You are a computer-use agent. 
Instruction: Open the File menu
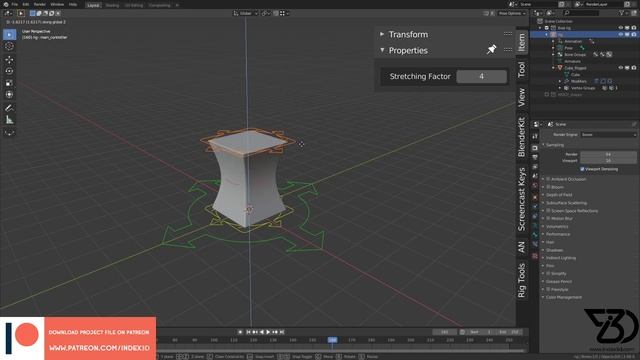(x=15, y=4)
